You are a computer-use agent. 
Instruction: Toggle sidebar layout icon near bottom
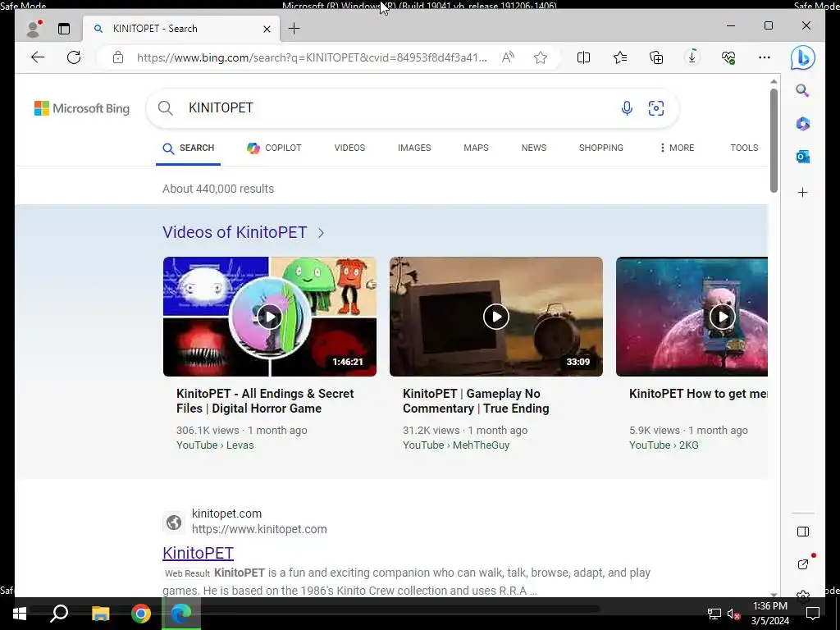(802, 532)
